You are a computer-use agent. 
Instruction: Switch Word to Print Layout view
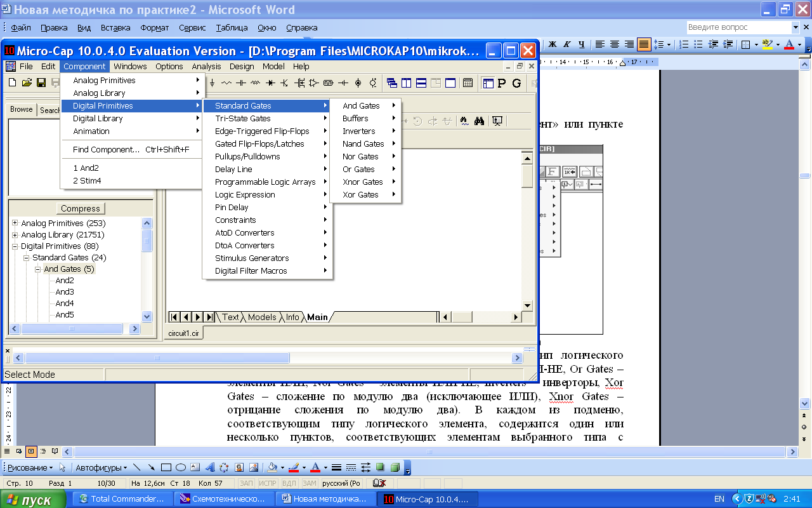tap(30, 451)
